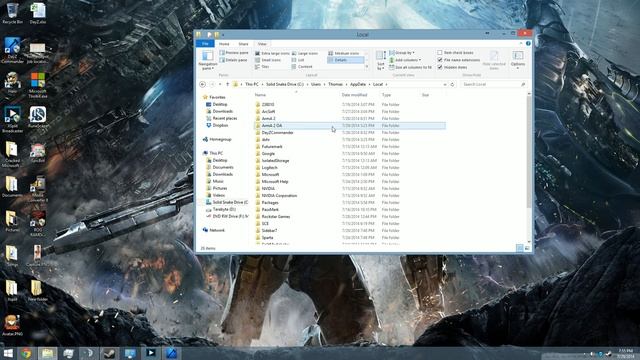Select Small icons layout
This screenshot has width=640, height=360.
tap(268, 60)
